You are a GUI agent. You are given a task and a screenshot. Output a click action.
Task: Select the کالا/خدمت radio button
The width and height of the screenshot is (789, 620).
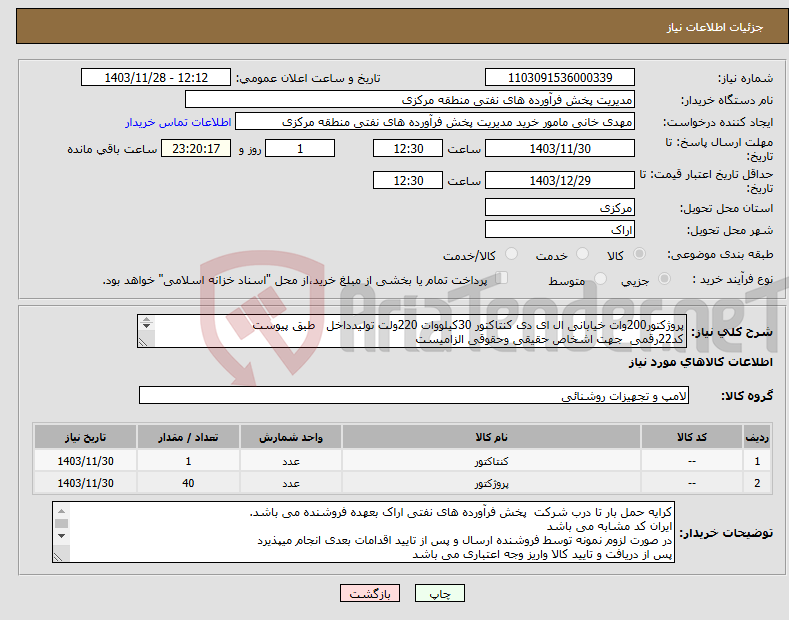click(511, 254)
